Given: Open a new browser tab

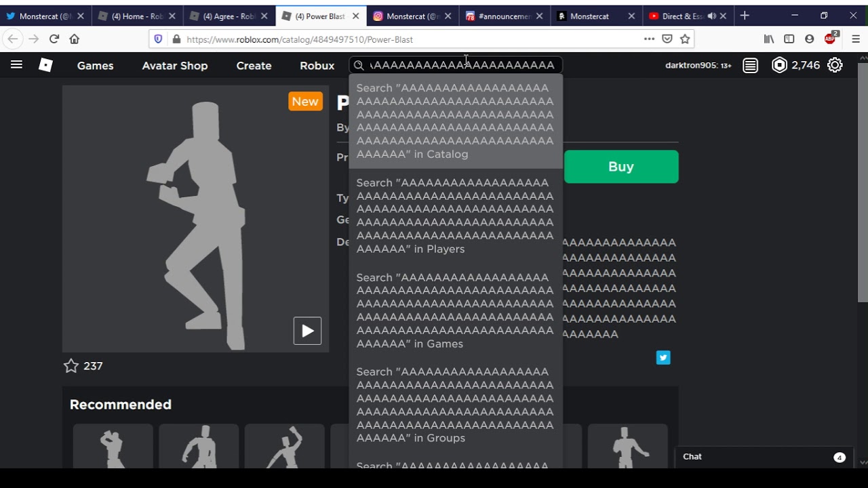Looking at the screenshot, I should click(x=745, y=16).
